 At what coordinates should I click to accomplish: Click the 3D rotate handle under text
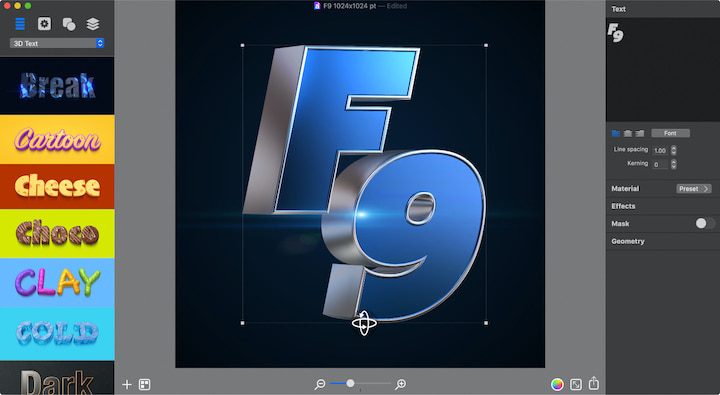click(x=364, y=323)
